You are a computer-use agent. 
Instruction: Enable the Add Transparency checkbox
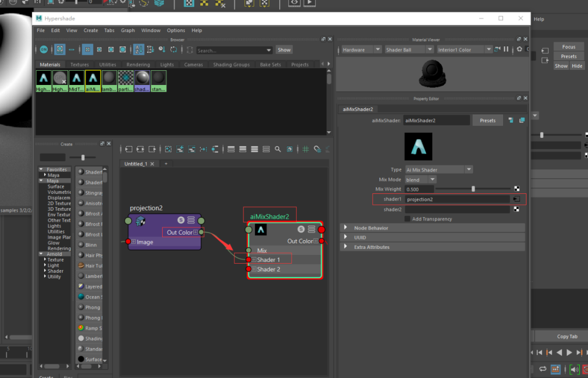pos(407,218)
